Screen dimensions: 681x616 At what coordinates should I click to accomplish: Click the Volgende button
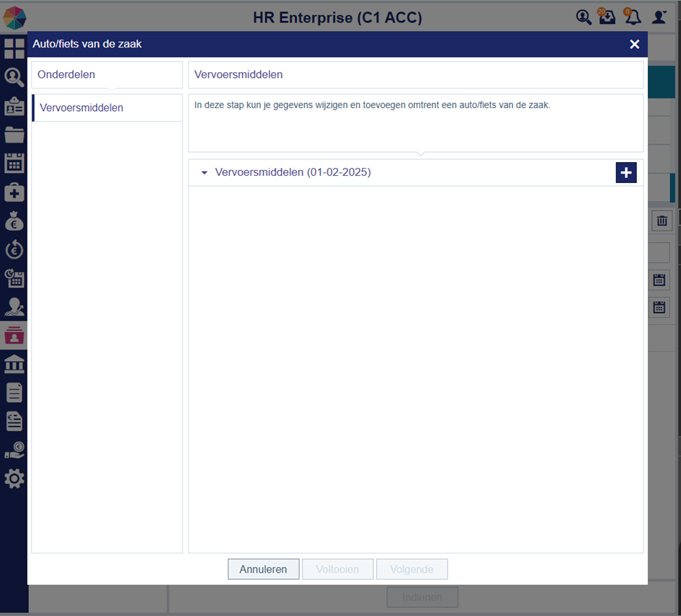[411, 569]
